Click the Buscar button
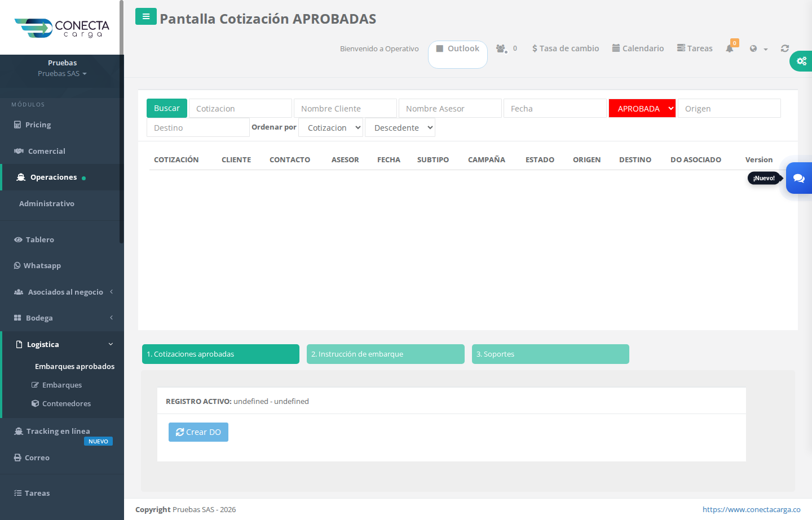 [167, 108]
